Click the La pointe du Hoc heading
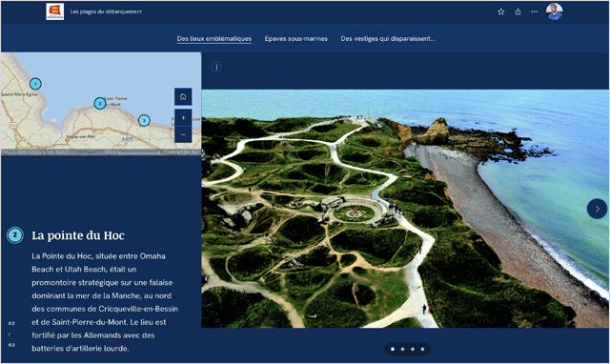 [x=78, y=235]
